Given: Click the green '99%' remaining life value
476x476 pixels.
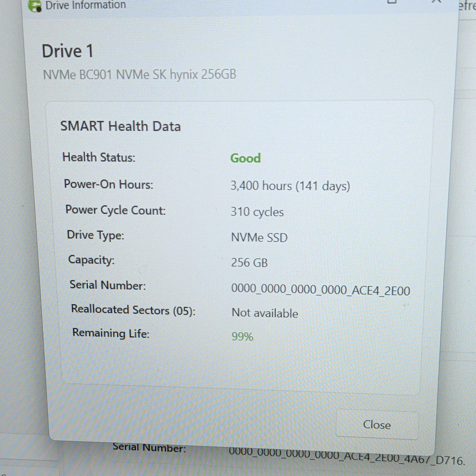Looking at the screenshot, I should 242,336.
